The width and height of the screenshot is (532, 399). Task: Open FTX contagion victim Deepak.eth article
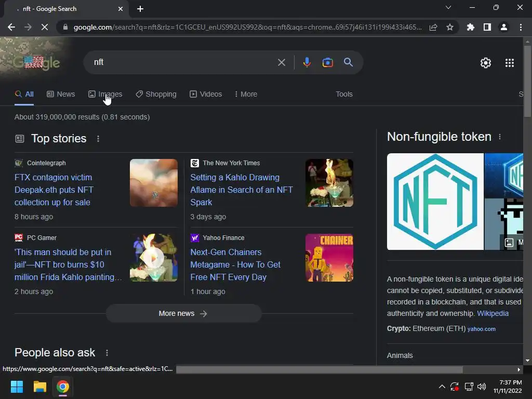(54, 190)
